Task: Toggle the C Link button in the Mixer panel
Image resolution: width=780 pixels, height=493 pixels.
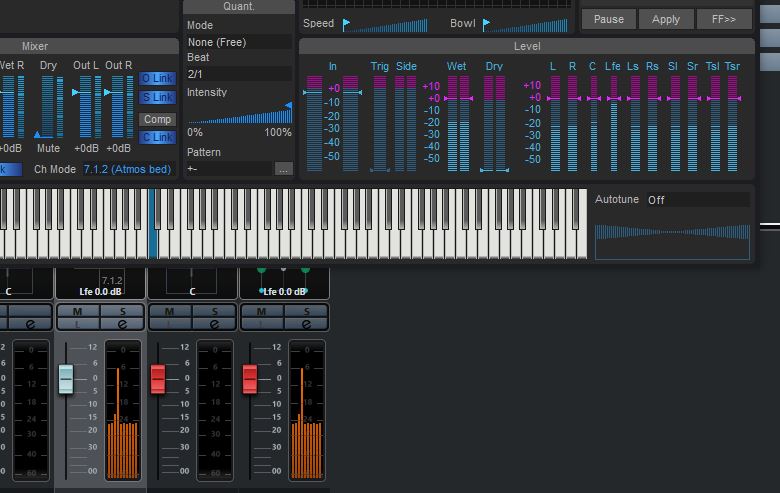Action: [x=157, y=137]
